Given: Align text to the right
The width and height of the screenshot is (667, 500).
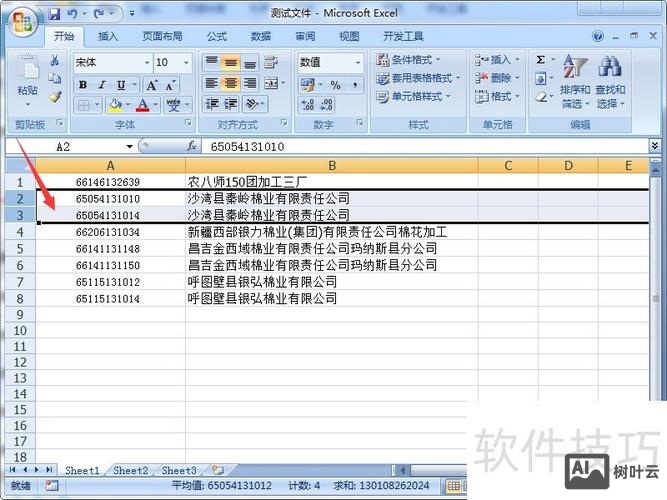Looking at the screenshot, I should (x=250, y=83).
